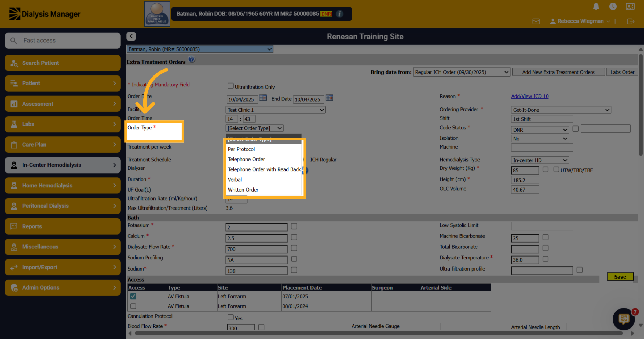Open Ordering Provider dropdown
Image resolution: width=644 pixels, height=339 pixels.
(561, 110)
